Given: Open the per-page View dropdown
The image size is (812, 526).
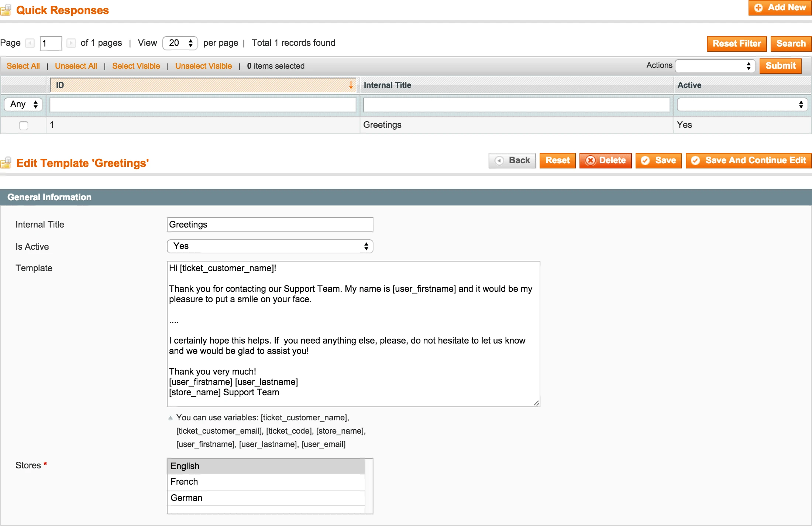Looking at the screenshot, I should click(x=180, y=43).
